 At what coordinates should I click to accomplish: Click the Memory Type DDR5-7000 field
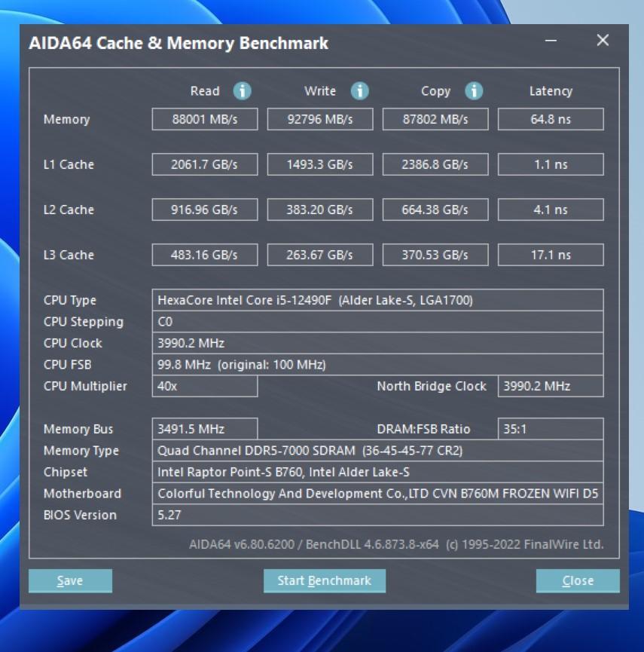[377, 451]
